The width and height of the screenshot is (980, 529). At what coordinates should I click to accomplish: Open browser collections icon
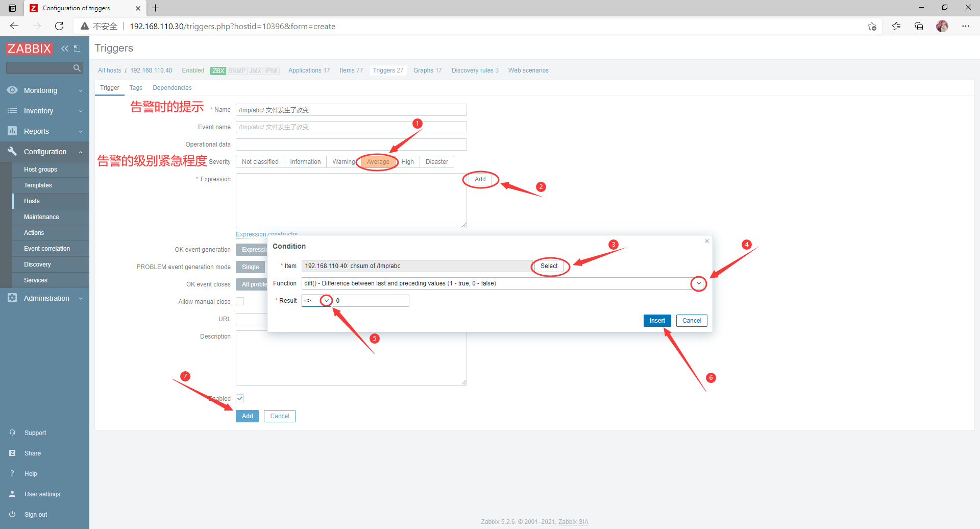(919, 26)
